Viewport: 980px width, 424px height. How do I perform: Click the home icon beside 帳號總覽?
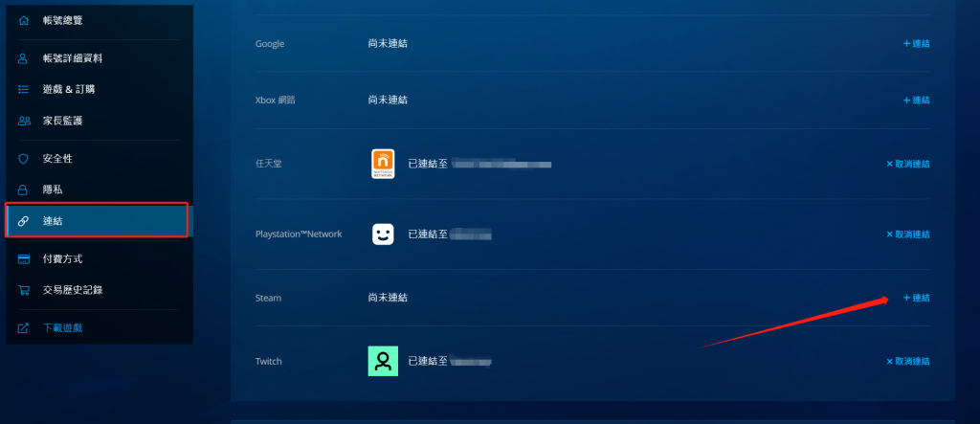click(x=23, y=21)
